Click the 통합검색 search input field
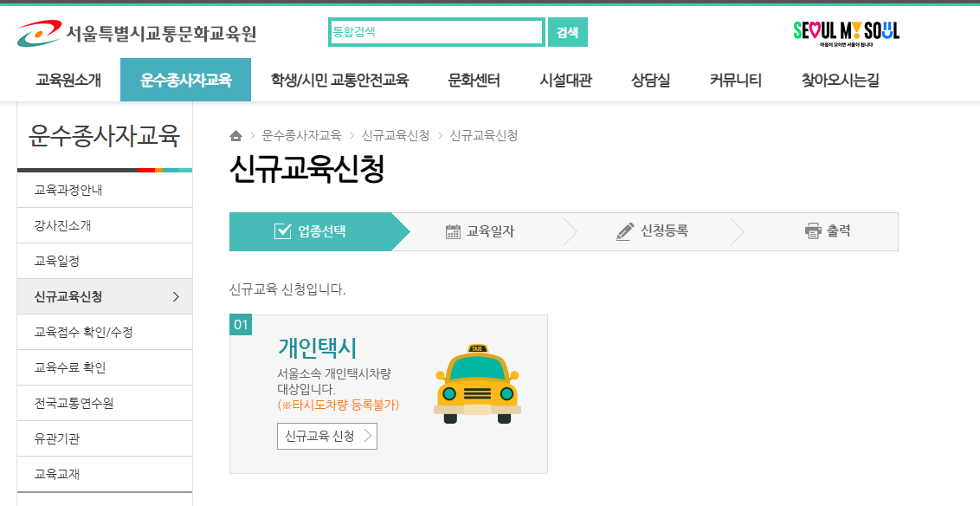The height and width of the screenshot is (506, 980). click(435, 31)
